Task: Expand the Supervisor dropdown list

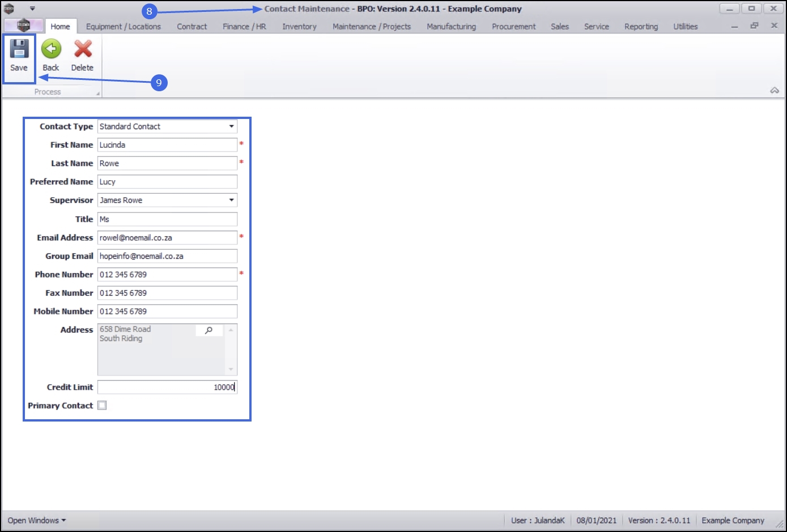Action: (x=231, y=200)
